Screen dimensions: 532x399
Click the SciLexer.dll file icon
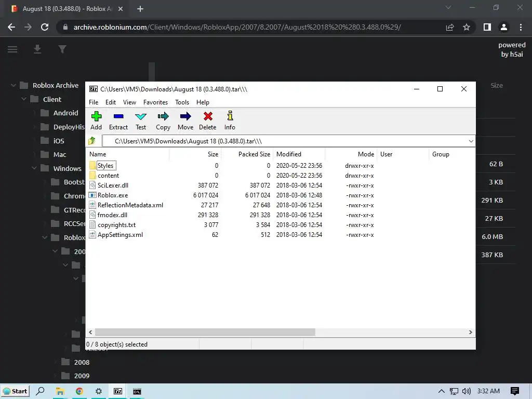pyautogui.click(x=92, y=185)
